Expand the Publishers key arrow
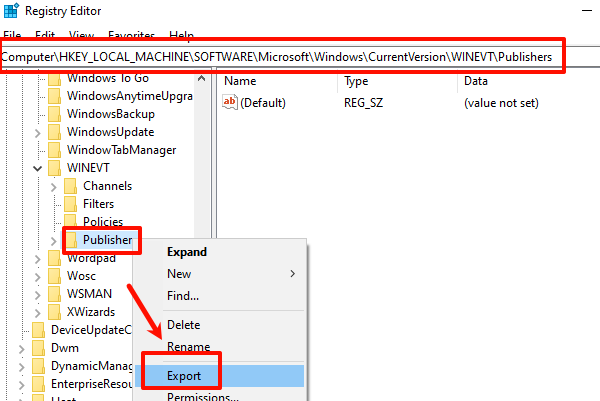 [x=54, y=241]
